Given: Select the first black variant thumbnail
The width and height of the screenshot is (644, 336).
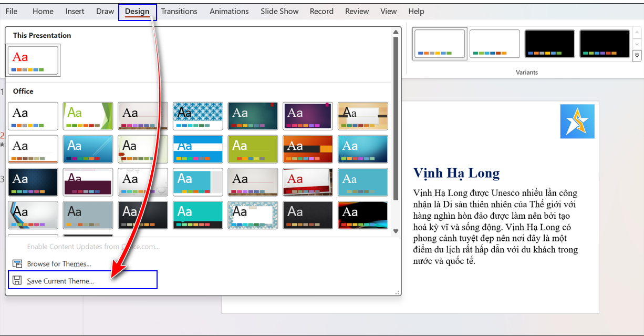Looking at the screenshot, I should click(x=549, y=44).
